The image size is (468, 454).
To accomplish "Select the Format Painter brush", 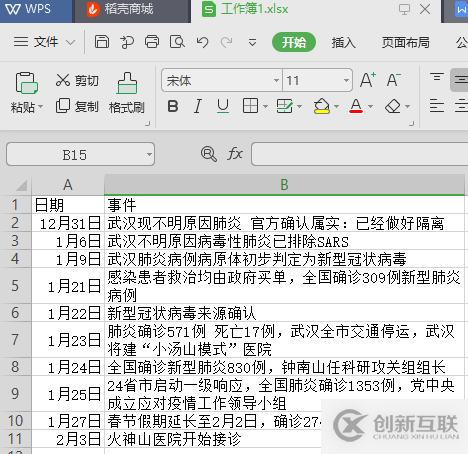I will coord(127,93).
